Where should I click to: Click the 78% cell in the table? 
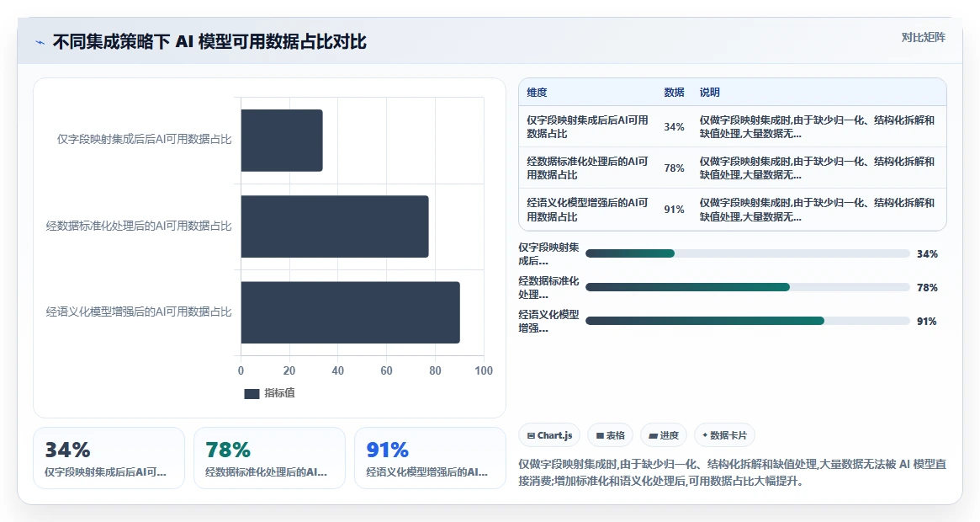click(674, 168)
